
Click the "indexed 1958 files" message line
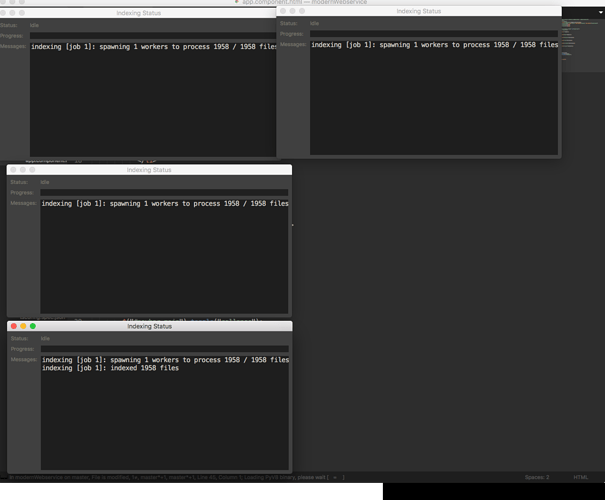[110, 368]
